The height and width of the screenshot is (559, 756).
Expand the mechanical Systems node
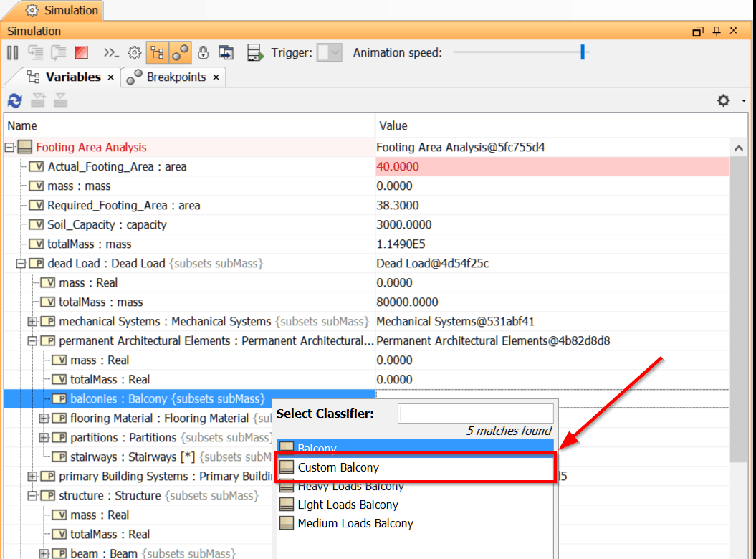32,322
